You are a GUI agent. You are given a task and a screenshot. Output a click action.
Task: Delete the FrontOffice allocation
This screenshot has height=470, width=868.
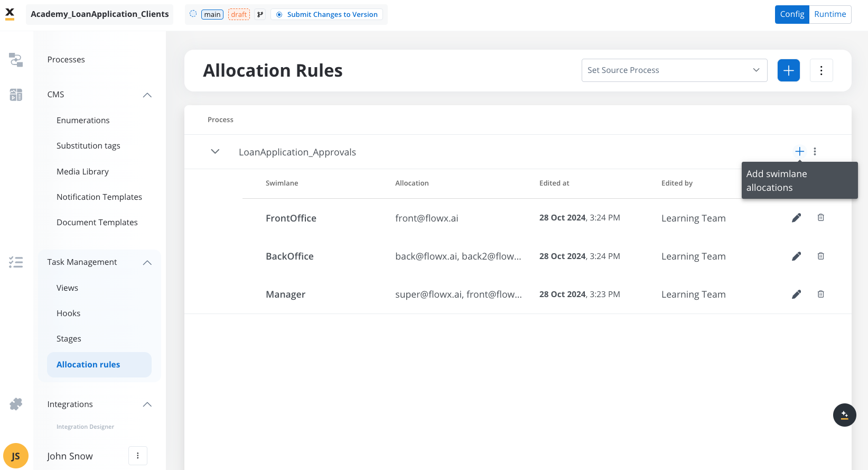tap(821, 217)
